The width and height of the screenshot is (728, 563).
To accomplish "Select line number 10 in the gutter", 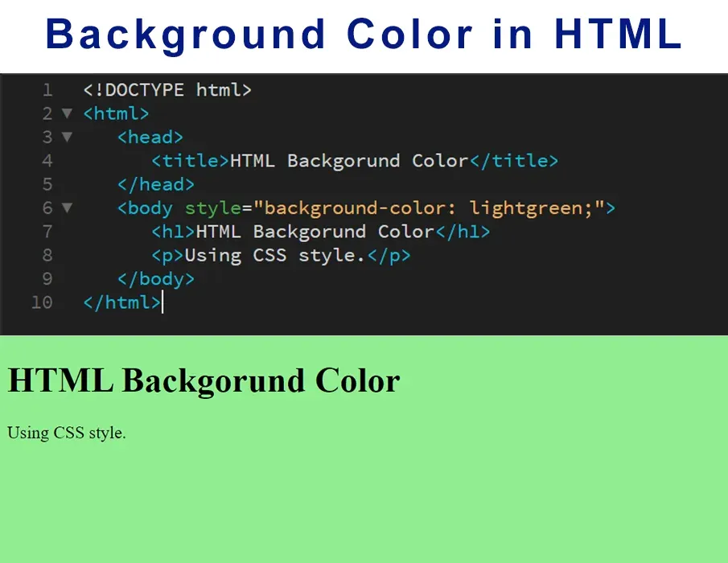I will pos(42,302).
